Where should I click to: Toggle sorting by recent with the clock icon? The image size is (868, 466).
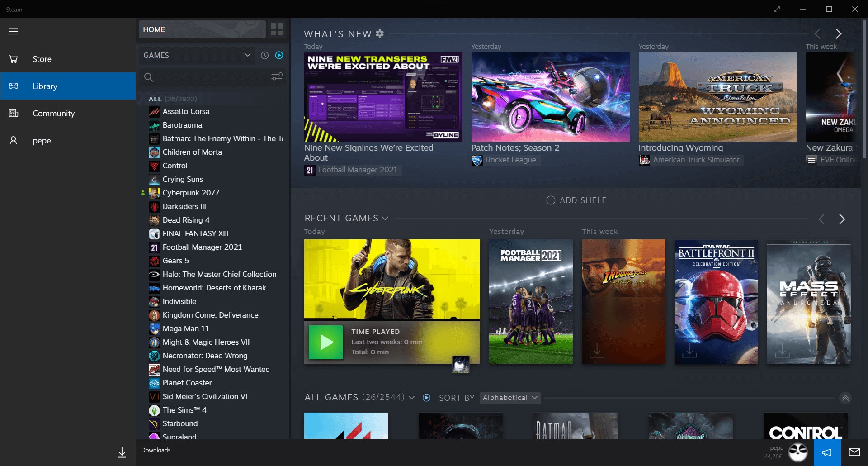265,55
